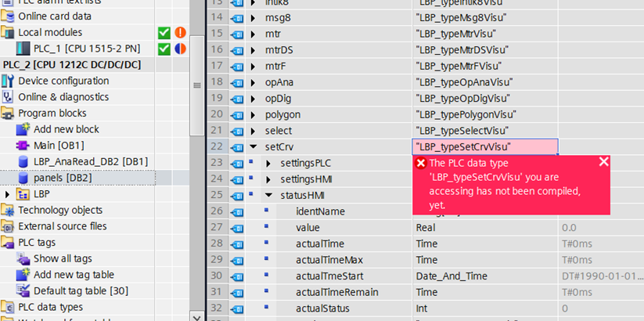This screenshot has width=644, height=321.
Task: Click green check status beside PLC_1
Action: click(164, 49)
